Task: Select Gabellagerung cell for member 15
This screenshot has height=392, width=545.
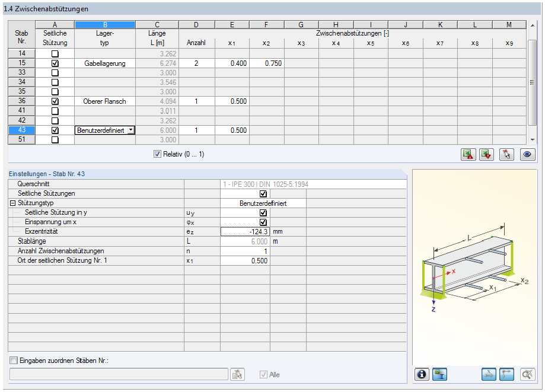Action: [105, 63]
